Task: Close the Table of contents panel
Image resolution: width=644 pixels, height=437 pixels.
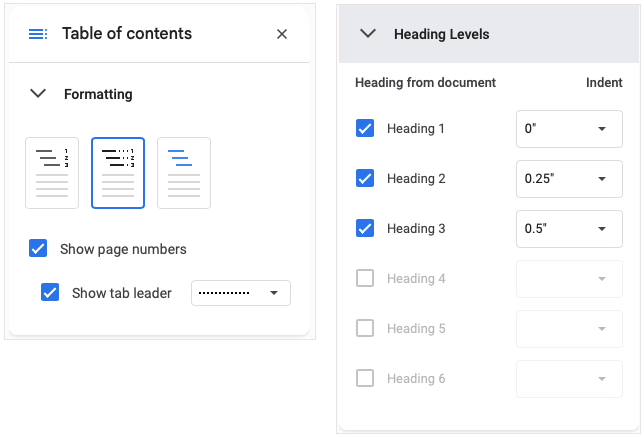Action: tap(282, 34)
